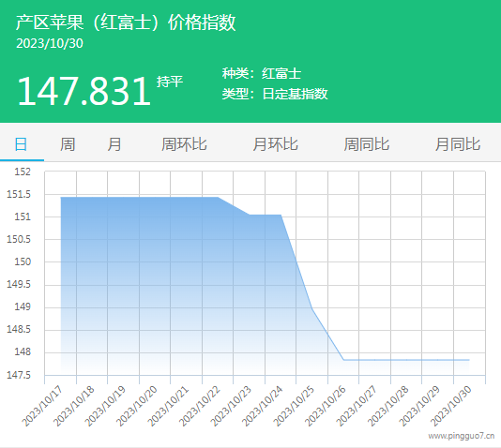Image resolution: width=501 pixels, height=448 pixels.
Task: Click the 2023/10/17 x-axis label
Action: (x=42, y=406)
